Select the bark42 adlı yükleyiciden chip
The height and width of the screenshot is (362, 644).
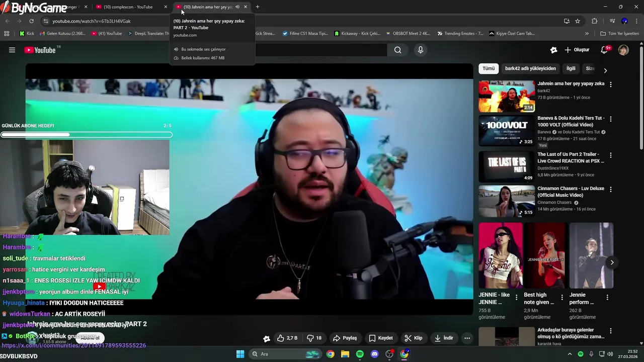[530, 68]
